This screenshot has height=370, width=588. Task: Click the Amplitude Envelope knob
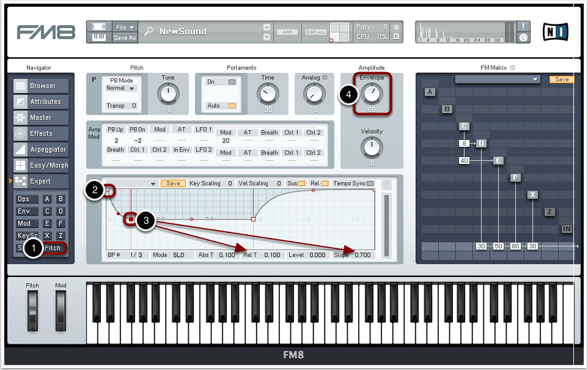[x=371, y=94]
